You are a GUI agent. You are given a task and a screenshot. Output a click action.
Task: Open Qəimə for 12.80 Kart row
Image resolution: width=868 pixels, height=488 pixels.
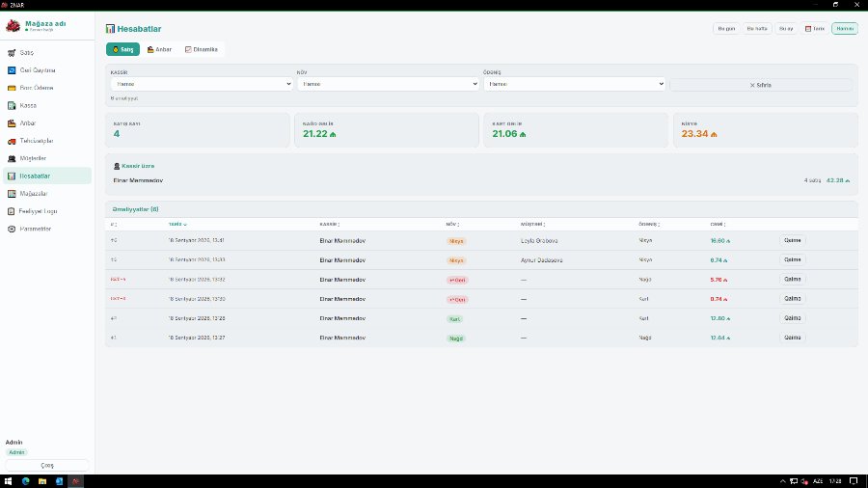[792, 318]
